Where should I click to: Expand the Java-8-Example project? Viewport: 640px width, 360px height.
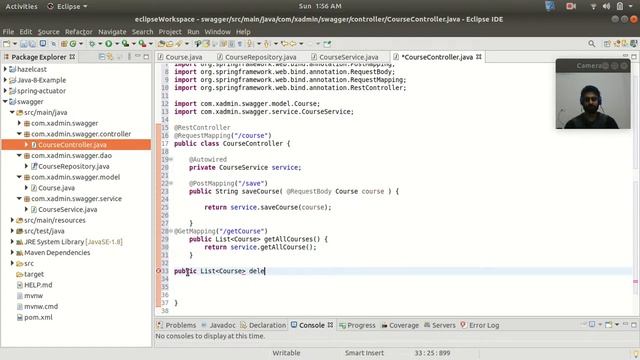[x=5, y=80]
